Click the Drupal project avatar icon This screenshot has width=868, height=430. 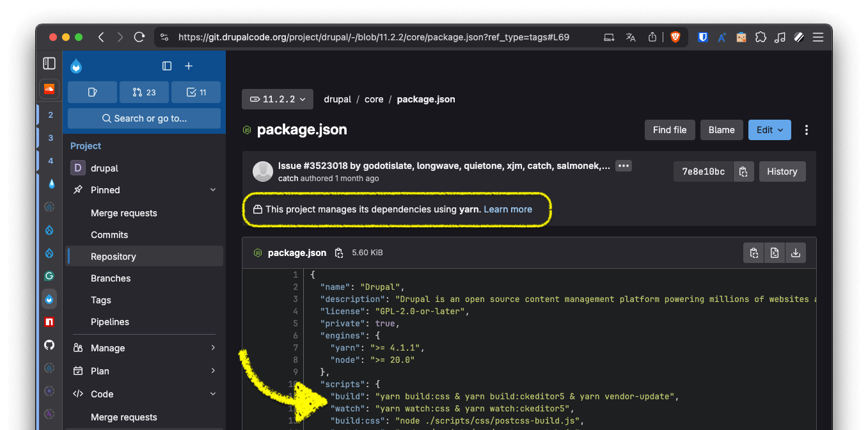point(77,168)
